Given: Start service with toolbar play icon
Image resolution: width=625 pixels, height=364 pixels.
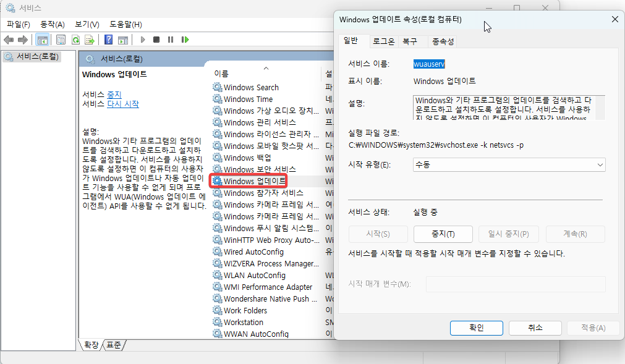Looking at the screenshot, I should click(x=143, y=40).
